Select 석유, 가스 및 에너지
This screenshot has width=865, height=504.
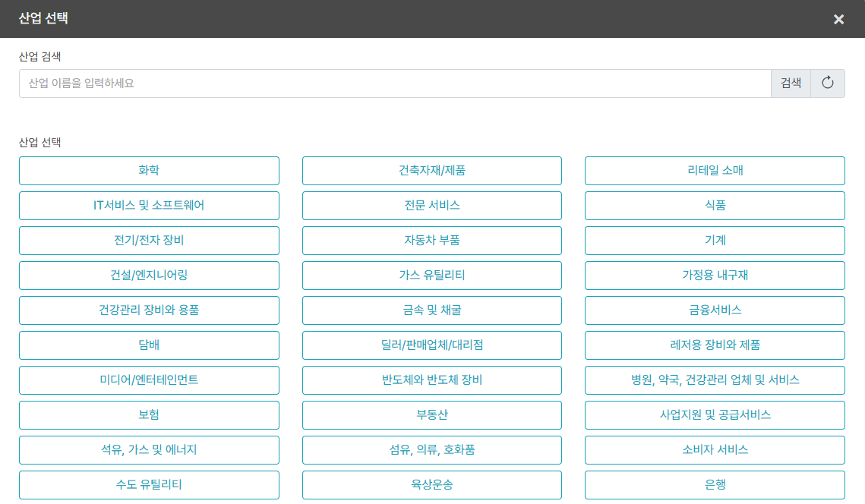149,450
